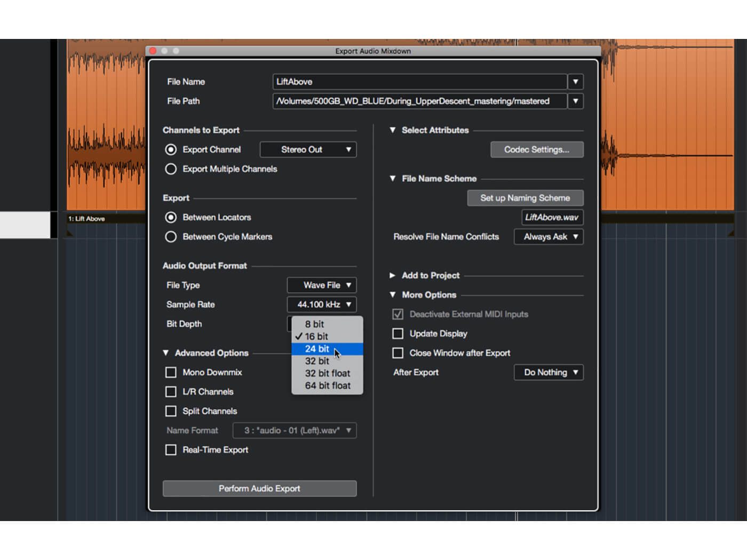
Task: Enable the Split Channels option
Action: 171,411
